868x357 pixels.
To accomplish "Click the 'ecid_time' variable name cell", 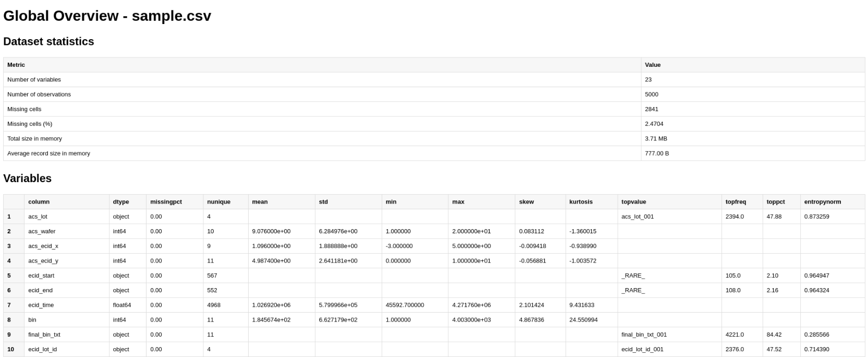I will pos(41,305).
